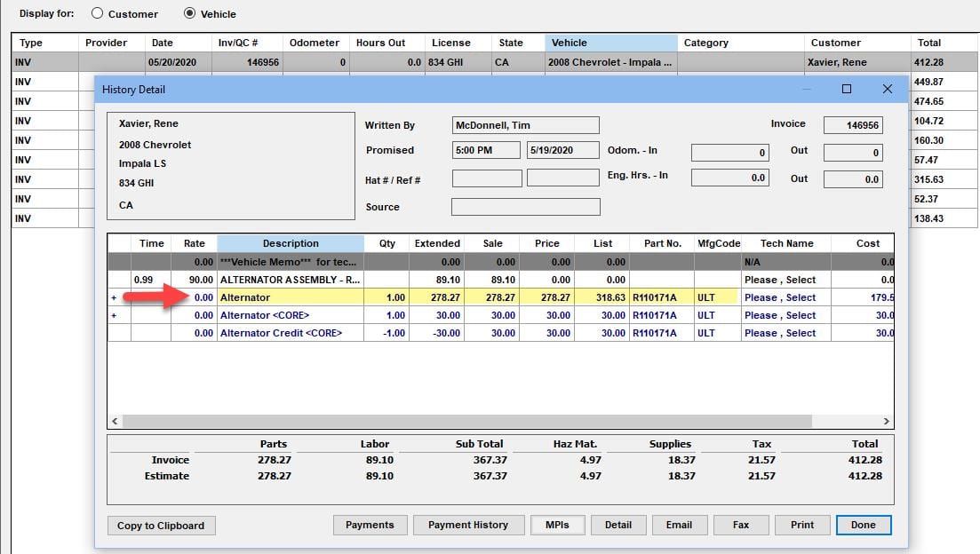Select the Customer radio button
Image resolution: width=980 pixels, height=554 pixels.
click(x=97, y=14)
